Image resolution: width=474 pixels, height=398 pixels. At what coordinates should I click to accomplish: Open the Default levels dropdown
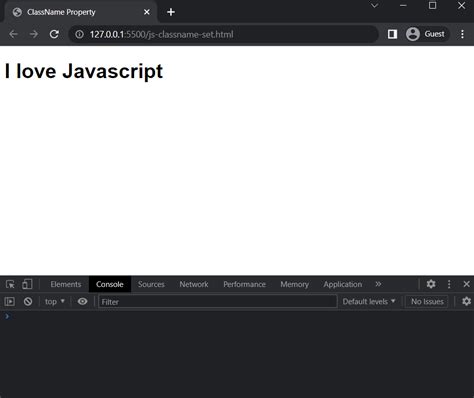click(369, 302)
